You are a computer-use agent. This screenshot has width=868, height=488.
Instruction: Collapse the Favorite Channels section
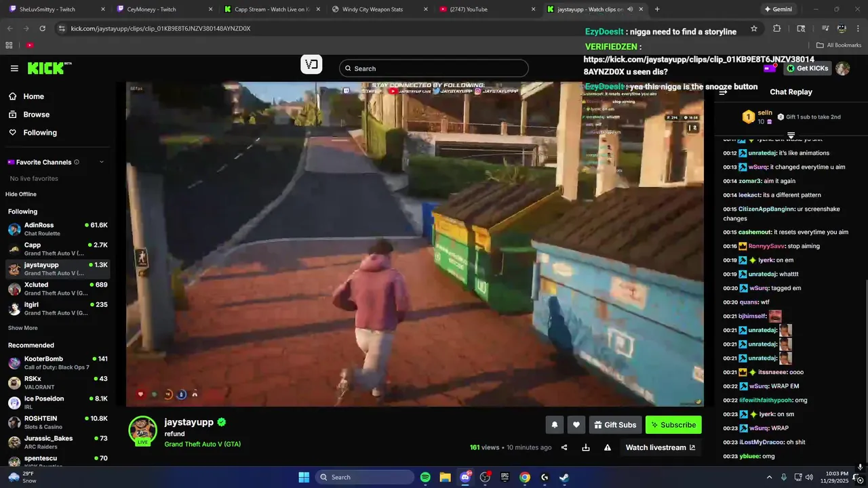coord(102,162)
